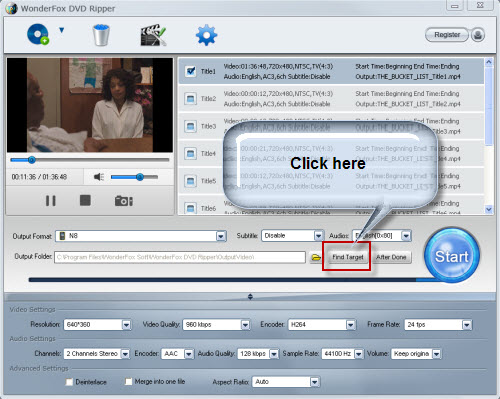Image resolution: width=500 pixels, height=399 pixels.
Task: Take a snapshot with the camera icon
Action: (124, 201)
